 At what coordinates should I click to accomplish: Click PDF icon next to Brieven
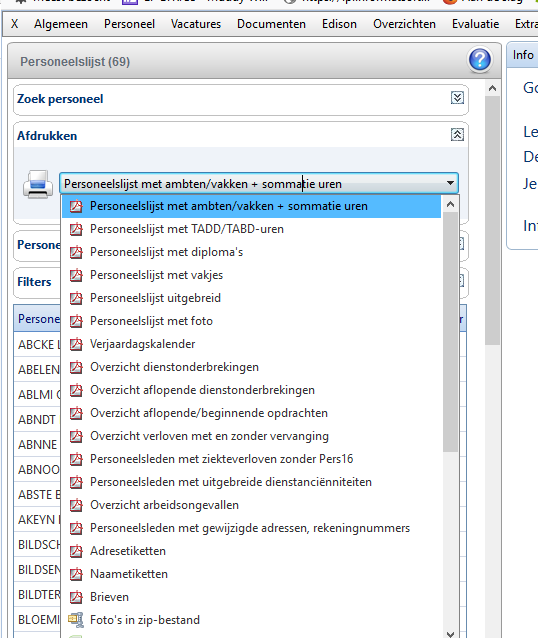(76, 597)
